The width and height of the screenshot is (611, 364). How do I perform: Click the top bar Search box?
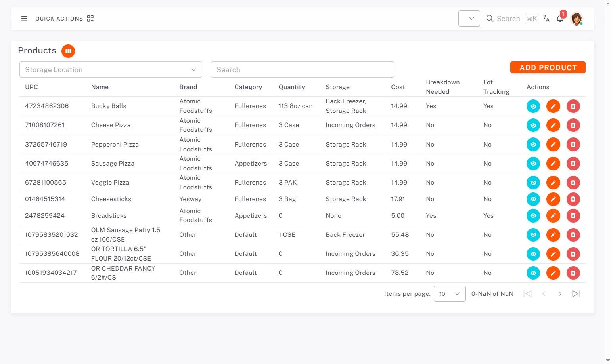point(508,19)
